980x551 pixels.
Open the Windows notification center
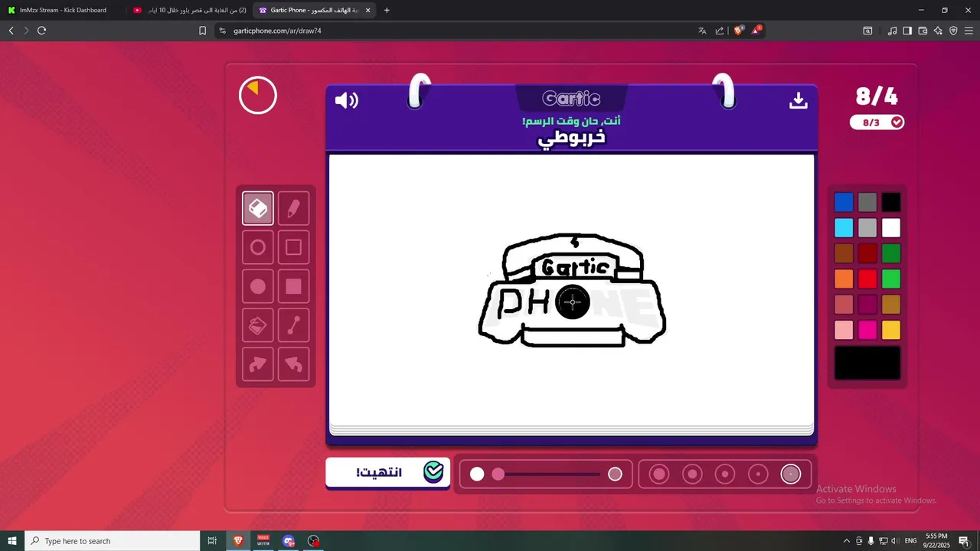click(964, 541)
